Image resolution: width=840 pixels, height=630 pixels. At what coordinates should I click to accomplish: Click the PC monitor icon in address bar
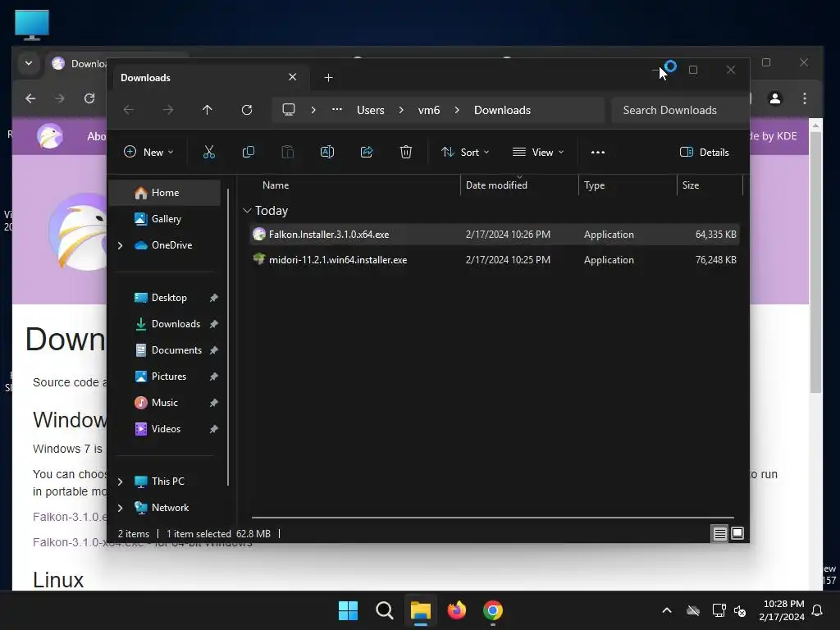pyautogui.click(x=289, y=110)
